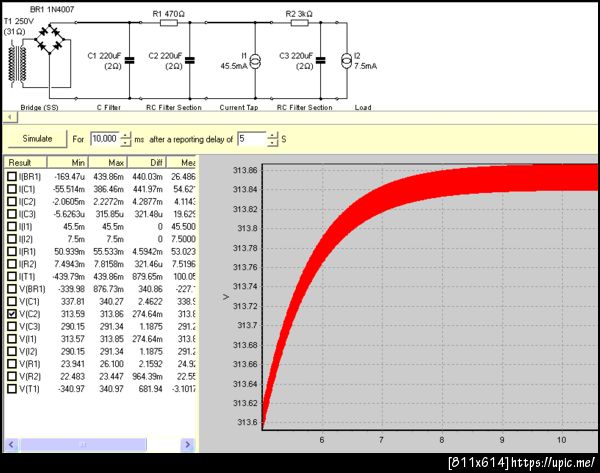Enable the I(BR1) result checkbox
600x473 pixels.
click(x=12, y=176)
